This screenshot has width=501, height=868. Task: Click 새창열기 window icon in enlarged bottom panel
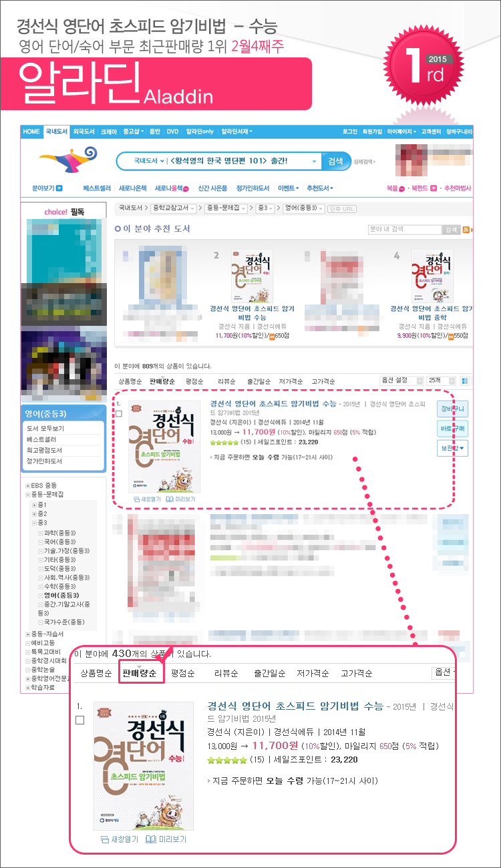(x=104, y=839)
